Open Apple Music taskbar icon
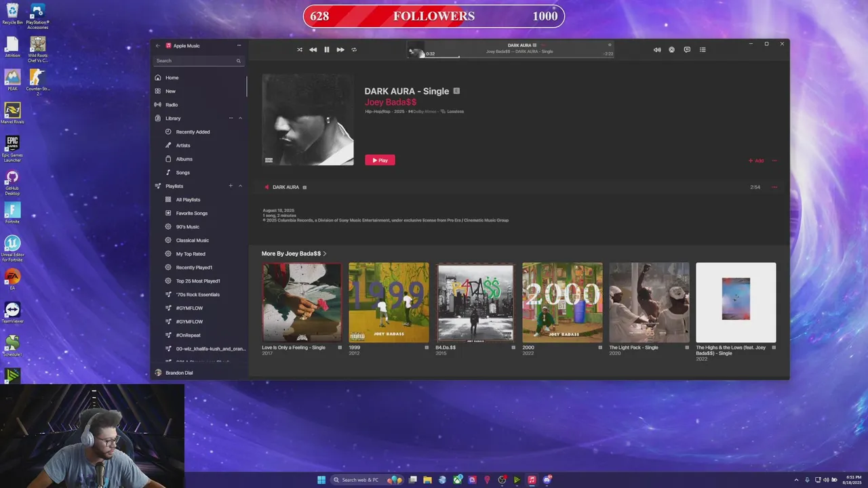The height and width of the screenshot is (488, 868). click(x=532, y=480)
